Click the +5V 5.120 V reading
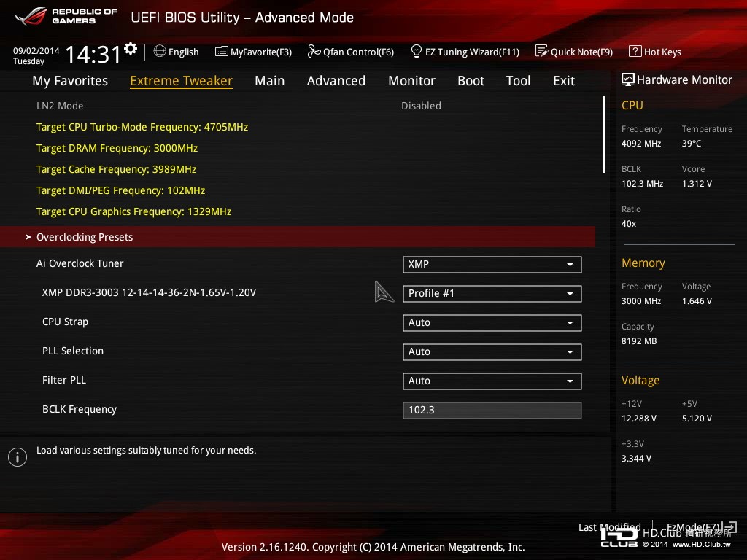747x560 pixels. point(697,418)
